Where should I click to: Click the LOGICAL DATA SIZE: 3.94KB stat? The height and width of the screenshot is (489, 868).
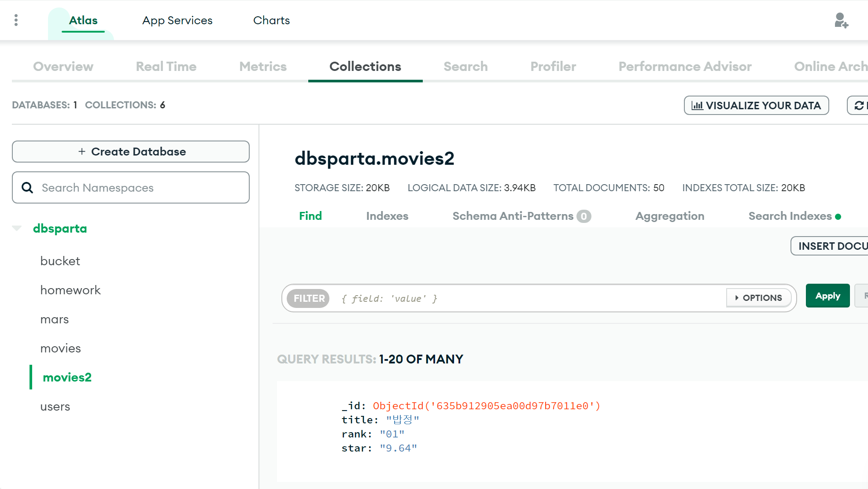(472, 188)
